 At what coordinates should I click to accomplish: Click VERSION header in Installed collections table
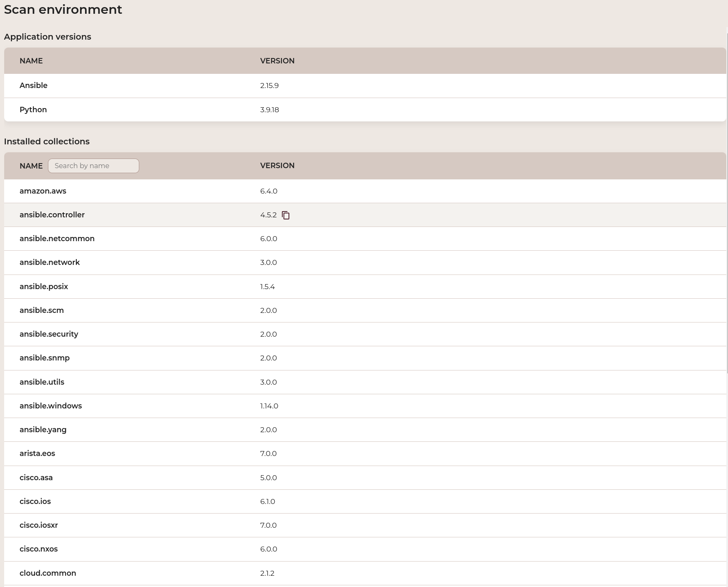click(x=277, y=166)
